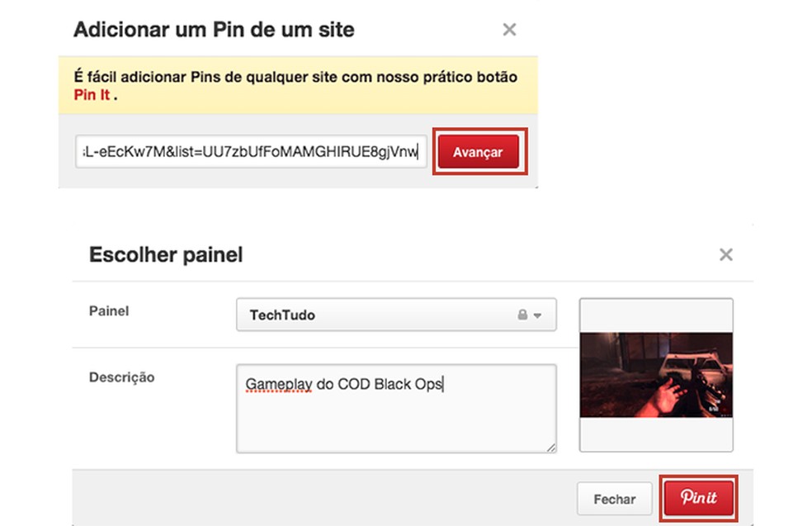Click the Avançar button
Image resolution: width=812 pixels, height=526 pixels.
coord(479,151)
